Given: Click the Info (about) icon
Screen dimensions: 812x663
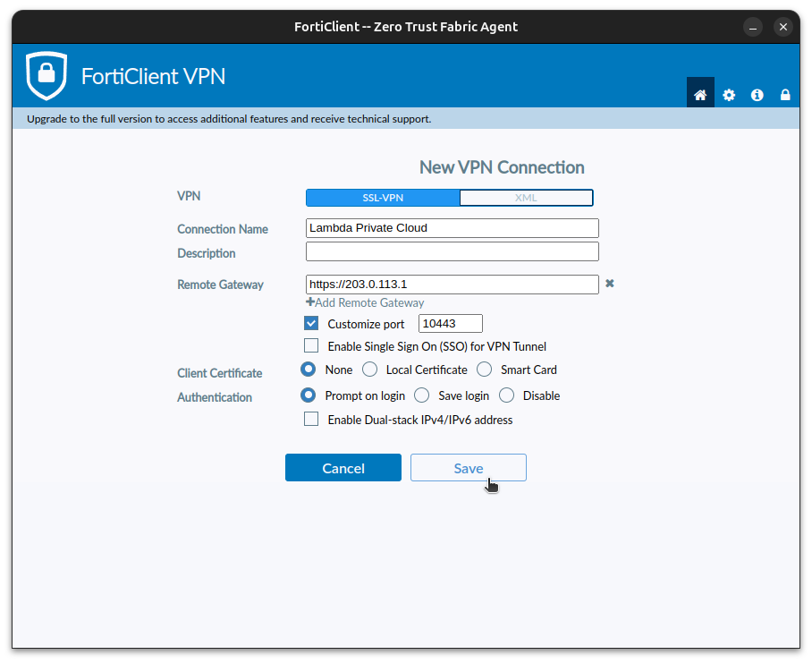Looking at the screenshot, I should pos(757,94).
